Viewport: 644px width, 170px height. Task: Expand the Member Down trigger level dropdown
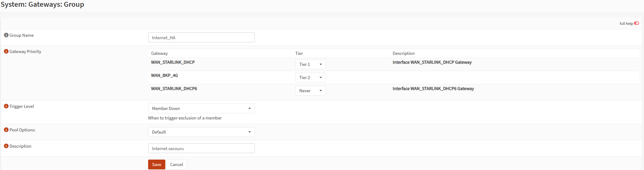(x=201, y=108)
